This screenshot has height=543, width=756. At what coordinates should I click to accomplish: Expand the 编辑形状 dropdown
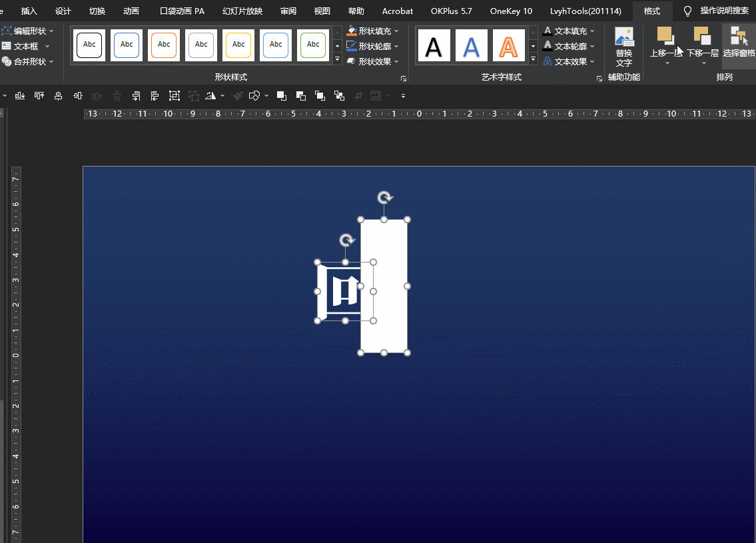click(51, 31)
